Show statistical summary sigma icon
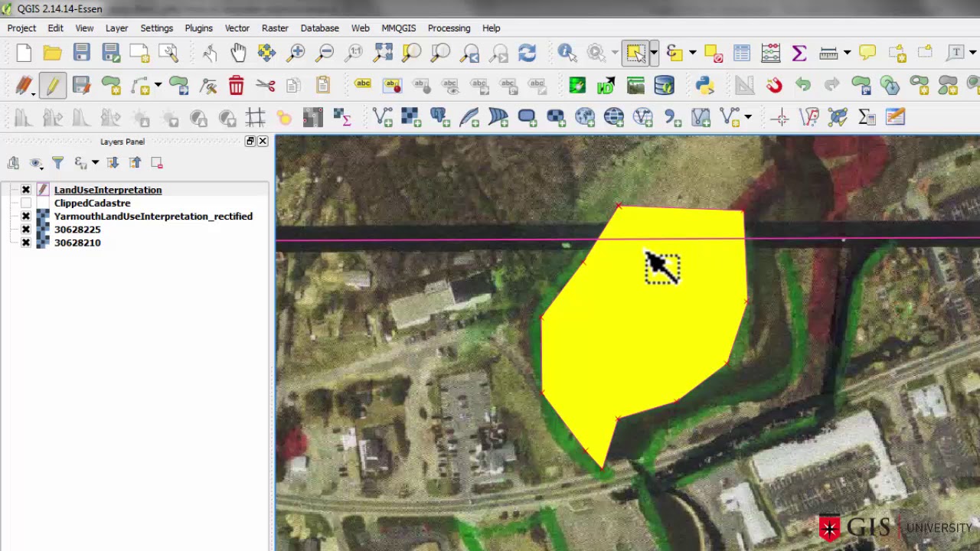This screenshot has height=551, width=980. pos(799,53)
